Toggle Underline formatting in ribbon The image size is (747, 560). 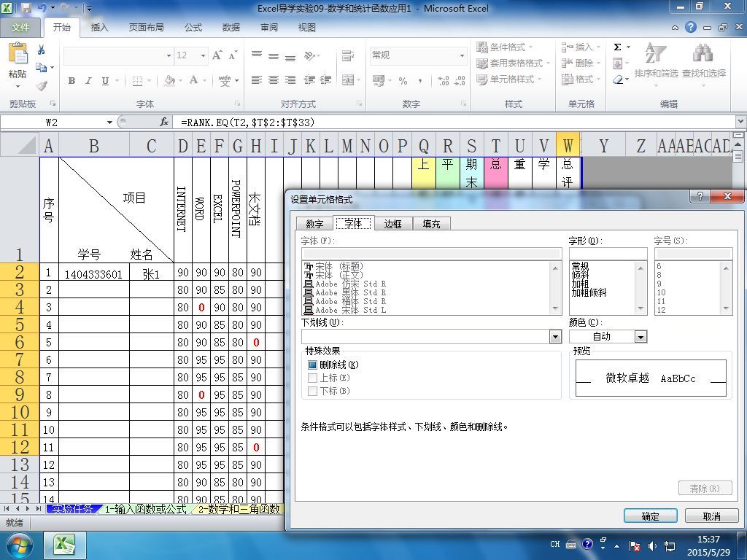[105, 80]
